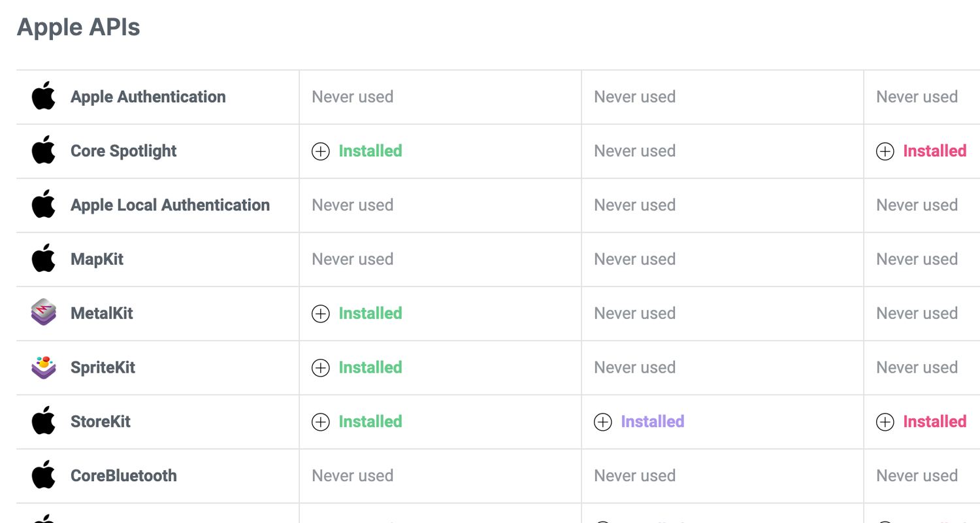Viewport: 980px width, 523px height.
Task: Open green Installed label in StoreKit row
Action: point(370,422)
